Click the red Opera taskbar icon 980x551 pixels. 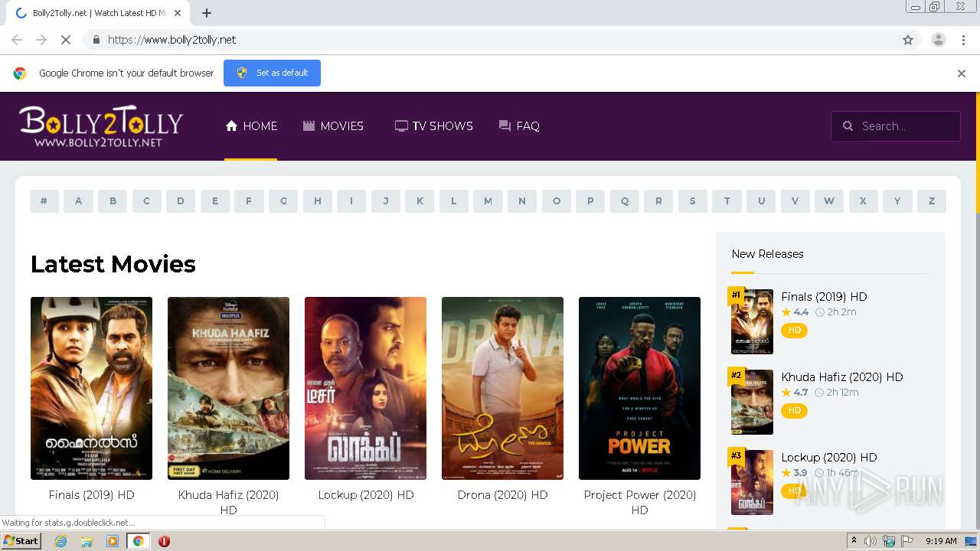[x=164, y=541]
